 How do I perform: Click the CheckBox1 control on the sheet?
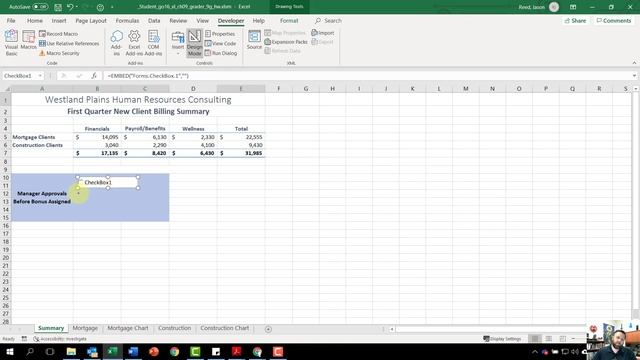point(108,182)
